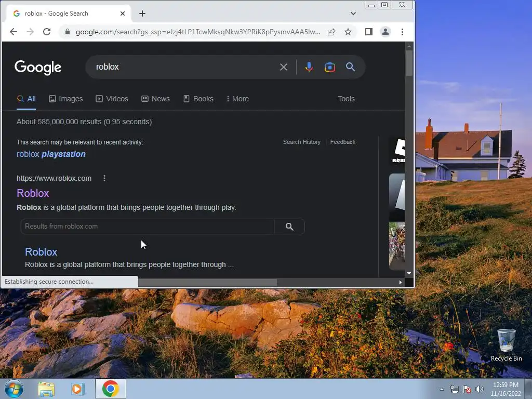Open the crowd photo thumbnail

397,246
